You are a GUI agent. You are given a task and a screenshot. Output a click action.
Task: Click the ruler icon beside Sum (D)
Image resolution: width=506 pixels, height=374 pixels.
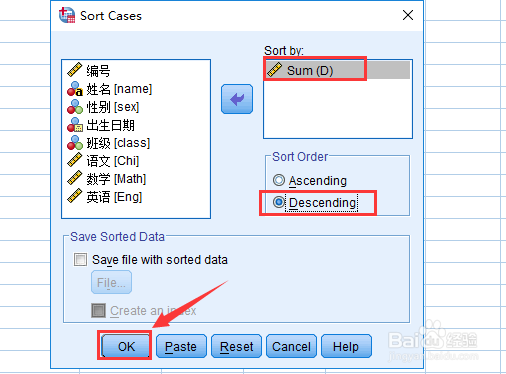point(275,70)
